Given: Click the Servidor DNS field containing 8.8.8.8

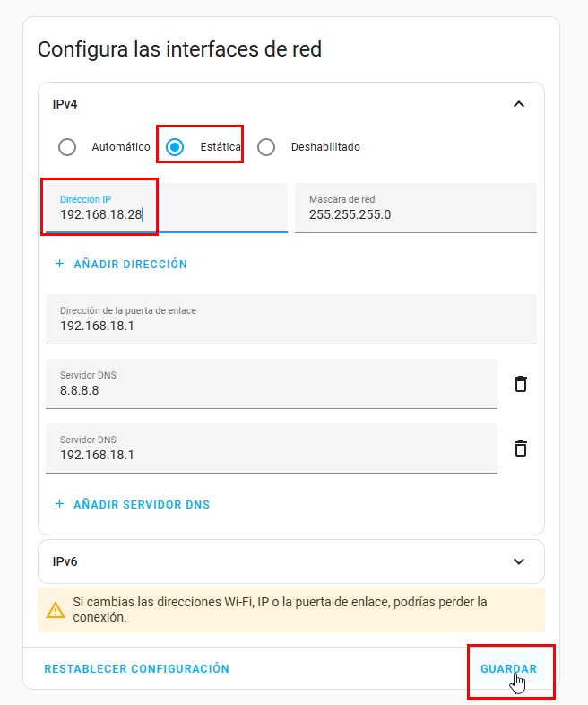Looking at the screenshot, I should pos(271,390).
